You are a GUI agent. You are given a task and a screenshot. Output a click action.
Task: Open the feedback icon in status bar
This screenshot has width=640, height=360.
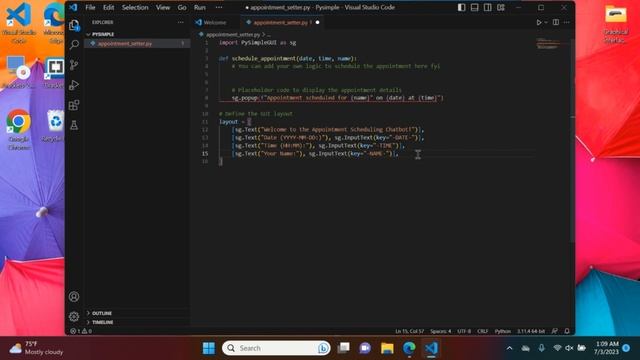554,331
